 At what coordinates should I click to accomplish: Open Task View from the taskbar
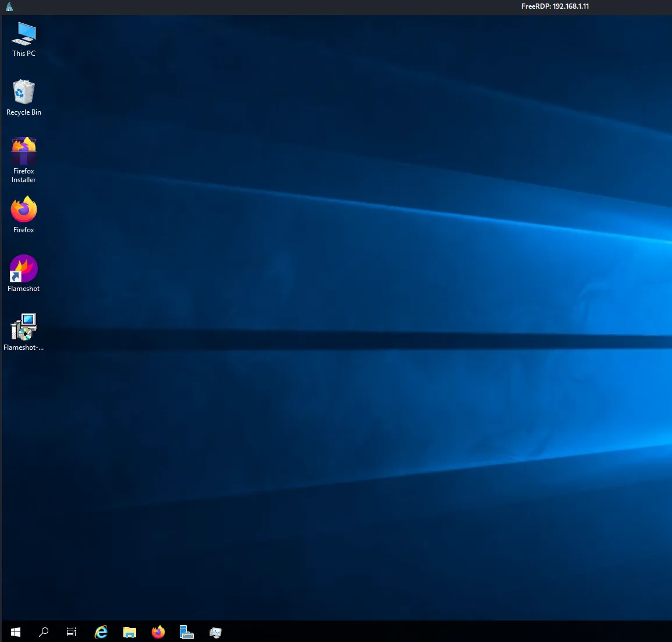point(72,632)
